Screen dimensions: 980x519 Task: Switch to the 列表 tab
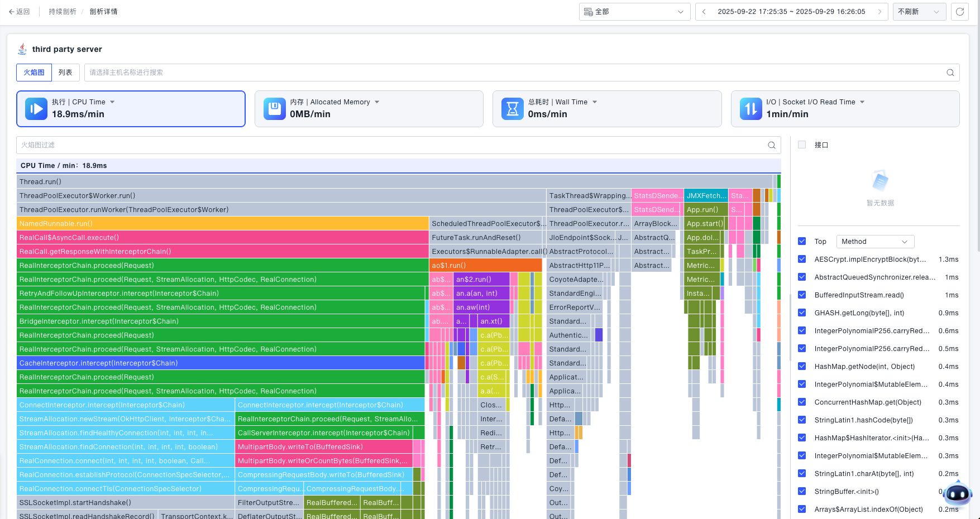(x=65, y=73)
